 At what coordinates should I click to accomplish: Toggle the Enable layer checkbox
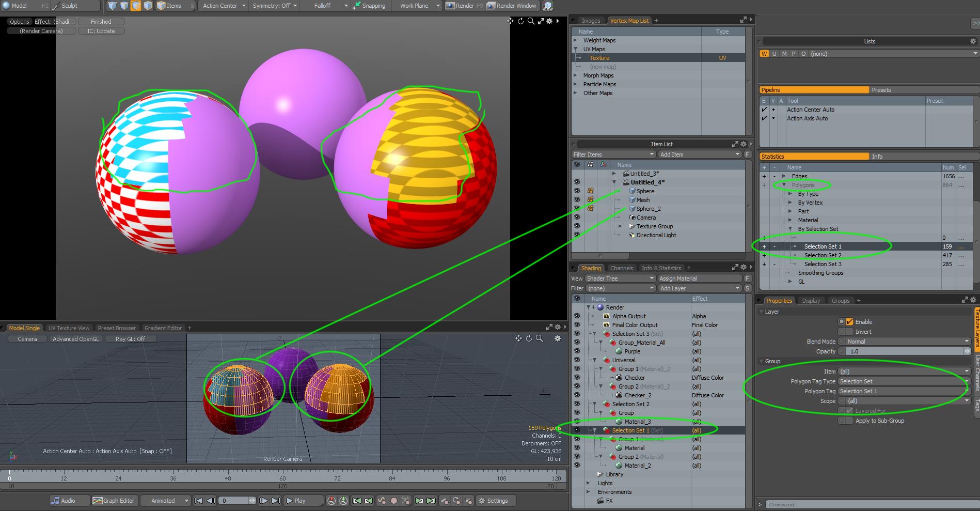pos(850,321)
